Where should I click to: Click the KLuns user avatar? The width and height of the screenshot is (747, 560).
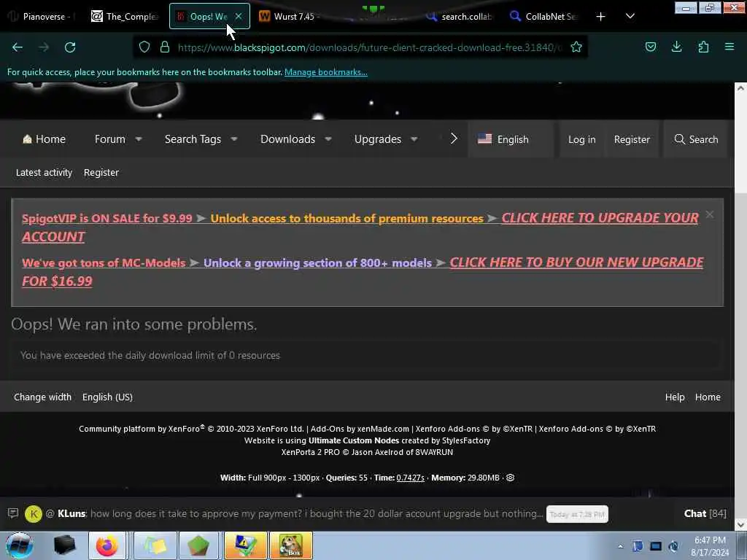point(34,514)
